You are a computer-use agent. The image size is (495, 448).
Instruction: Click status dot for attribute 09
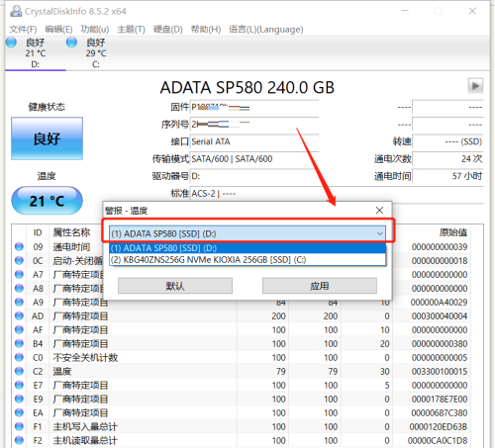19,246
